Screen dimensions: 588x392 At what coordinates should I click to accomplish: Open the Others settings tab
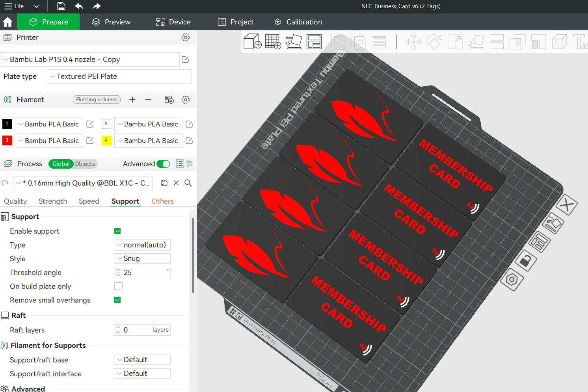(163, 201)
